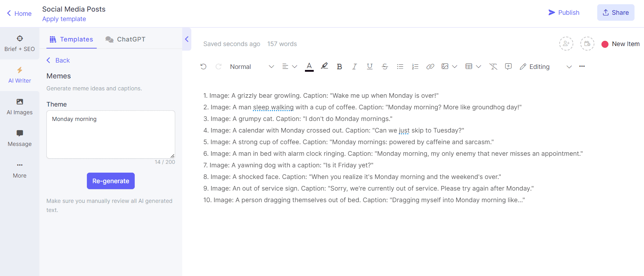Go Back to templates list

click(58, 60)
